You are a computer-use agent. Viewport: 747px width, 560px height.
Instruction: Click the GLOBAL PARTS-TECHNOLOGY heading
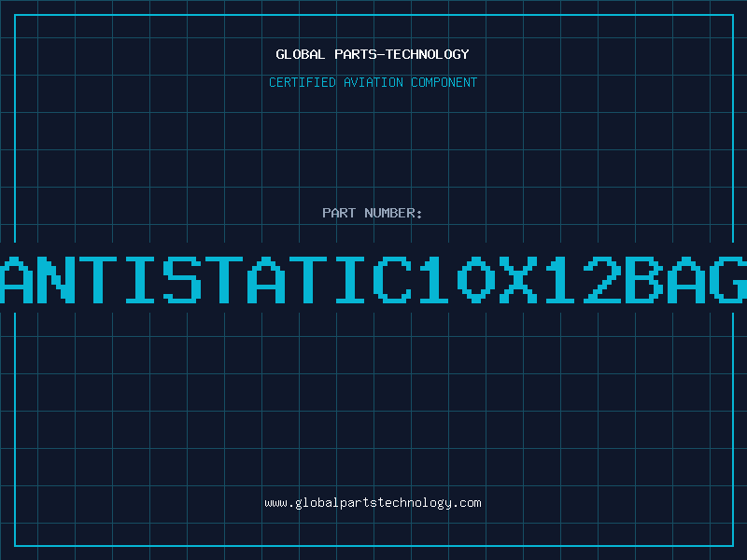click(x=373, y=54)
